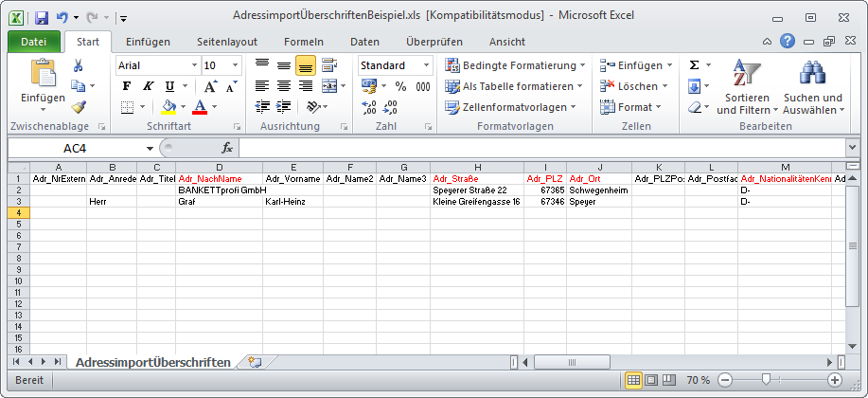The height and width of the screenshot is (398, 868).
Task: Click the Fill down arrow icon
Action: (x=694, y=86)
